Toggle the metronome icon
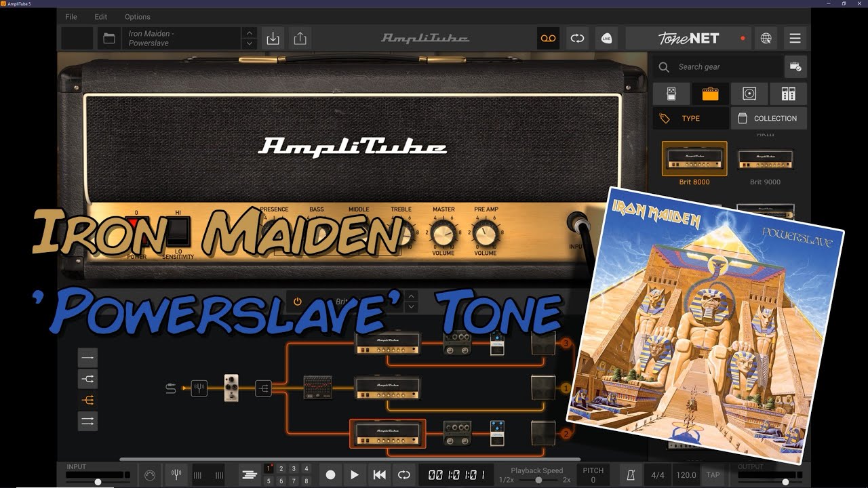The image size is (868, 488). pyautogui.click(x=631, y=475)
